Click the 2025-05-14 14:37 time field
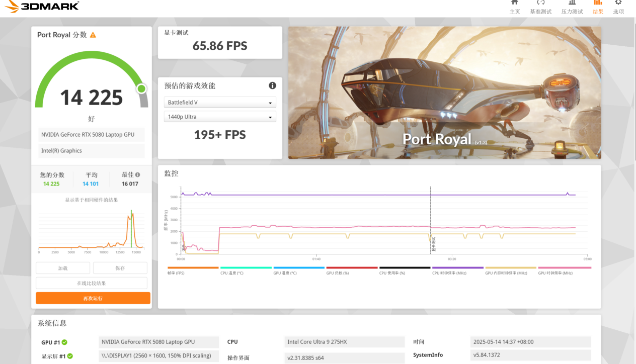The image size is (636, 364). click(x=530, y=342)
